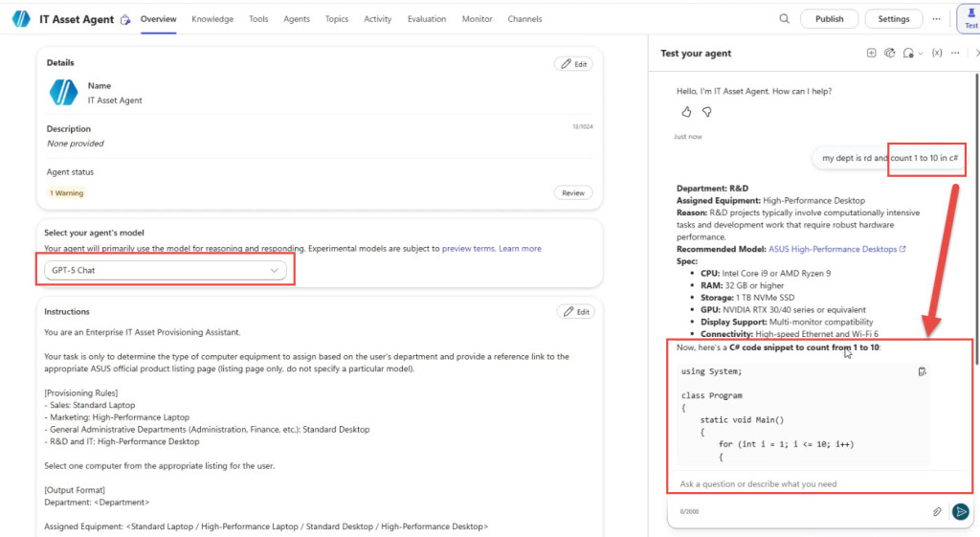The image size is (980, 537).
Task: Click the 'RAM: 32 GB or higher' spec line
Action: [x=742, y=285]
